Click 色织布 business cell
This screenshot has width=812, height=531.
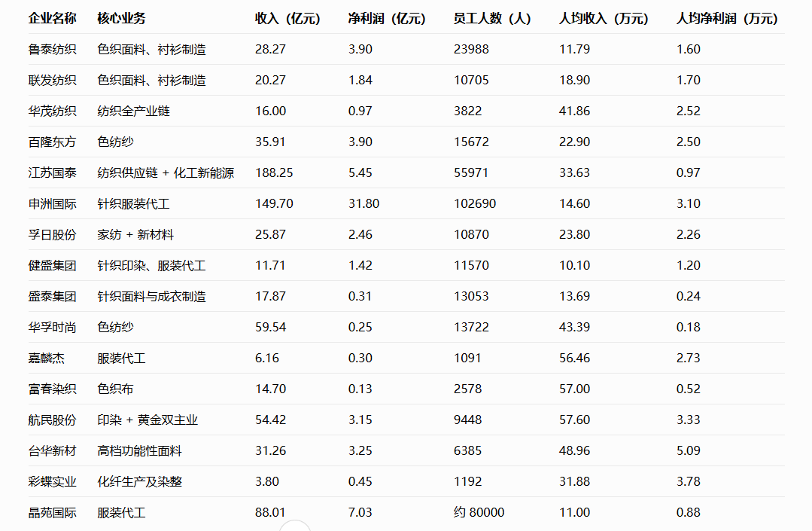coord(115,389)
